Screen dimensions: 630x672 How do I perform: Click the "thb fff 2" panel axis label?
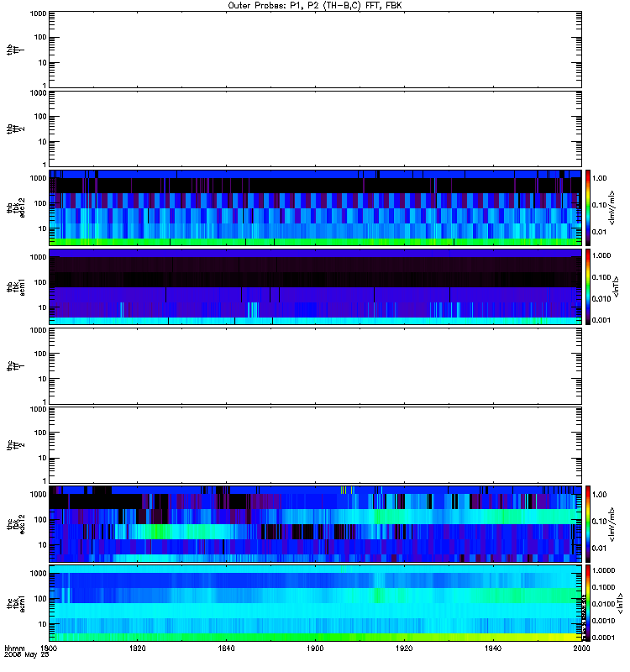click(x=16, y=129)
